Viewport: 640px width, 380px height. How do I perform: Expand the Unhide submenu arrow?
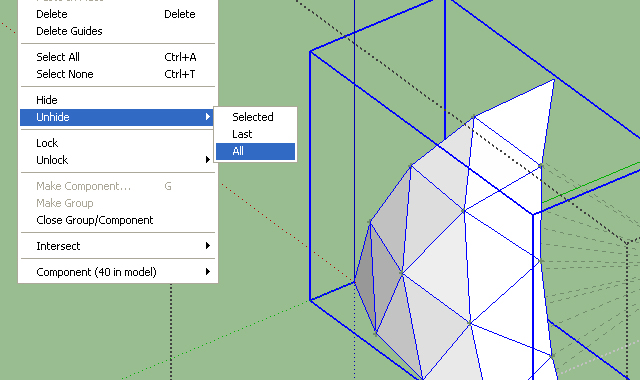click(208, 117)
